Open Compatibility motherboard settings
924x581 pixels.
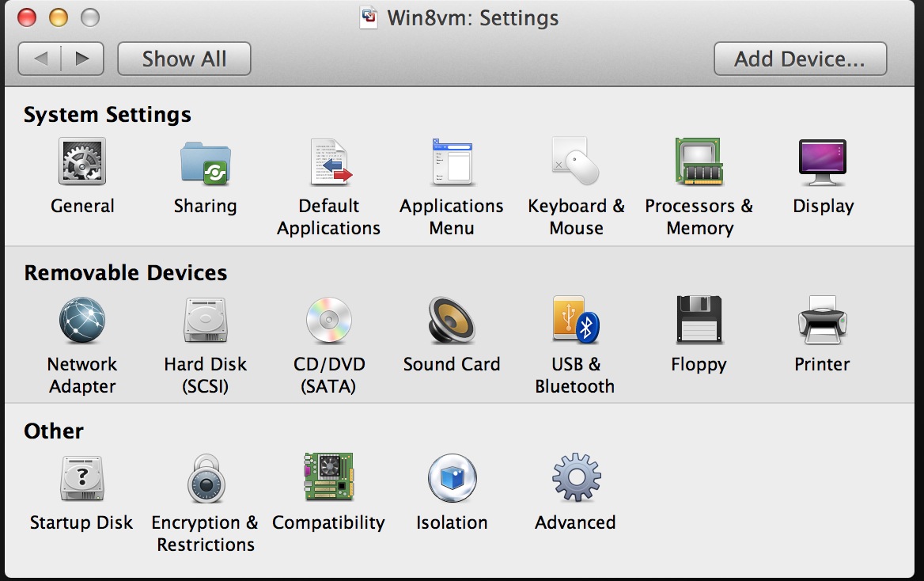click(329, 477)
